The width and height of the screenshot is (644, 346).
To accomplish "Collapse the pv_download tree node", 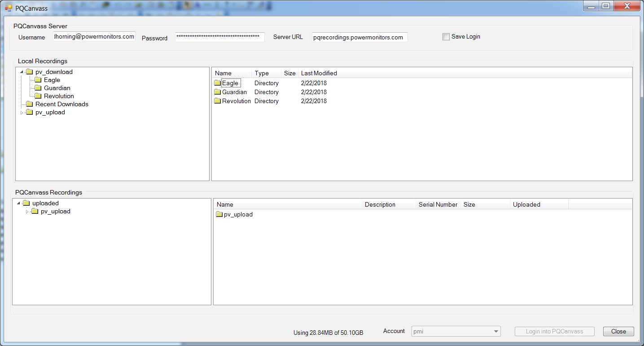I will click(x=21, y=72).
